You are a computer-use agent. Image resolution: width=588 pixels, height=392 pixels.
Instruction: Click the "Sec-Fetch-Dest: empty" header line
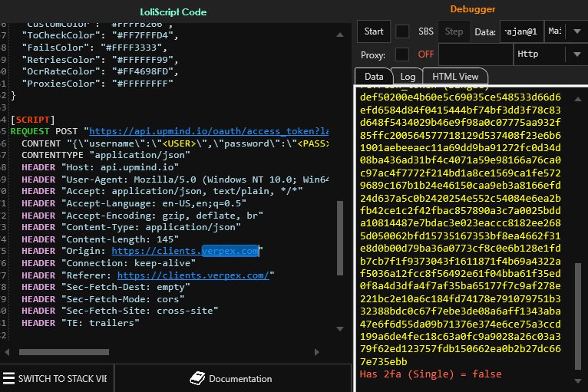point(106,287)
